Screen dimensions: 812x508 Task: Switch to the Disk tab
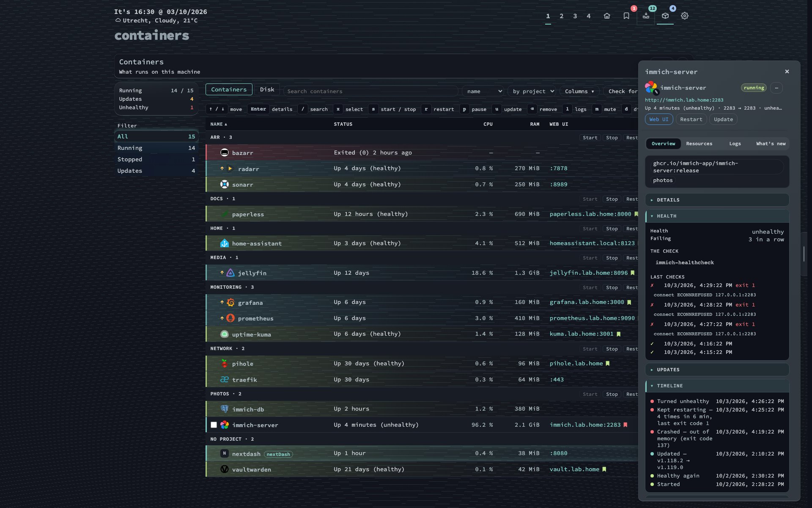coord(267,89)
